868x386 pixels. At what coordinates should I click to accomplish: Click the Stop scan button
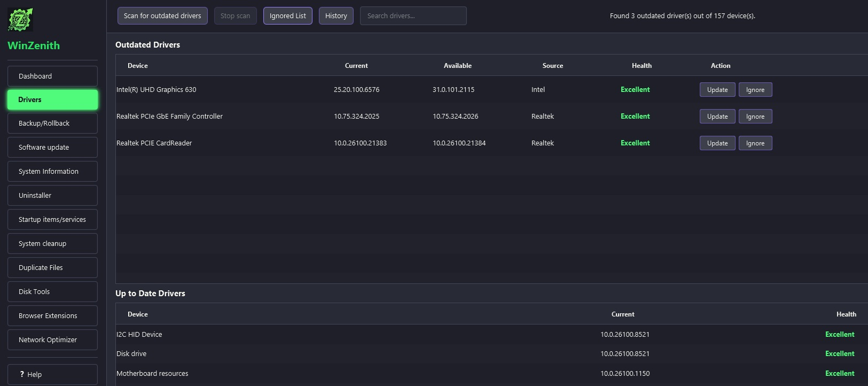click(x=236, y=16)
